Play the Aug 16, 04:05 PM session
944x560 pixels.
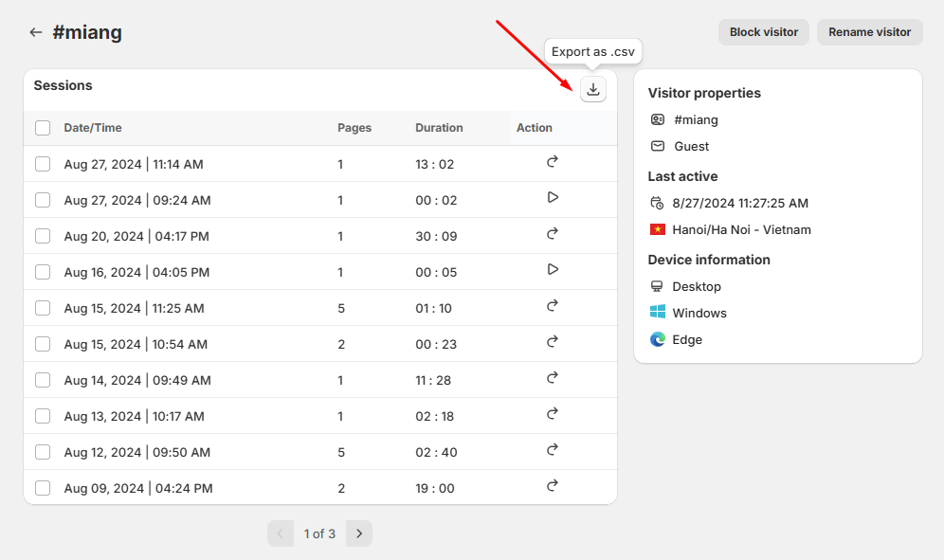tap(553, 270)
